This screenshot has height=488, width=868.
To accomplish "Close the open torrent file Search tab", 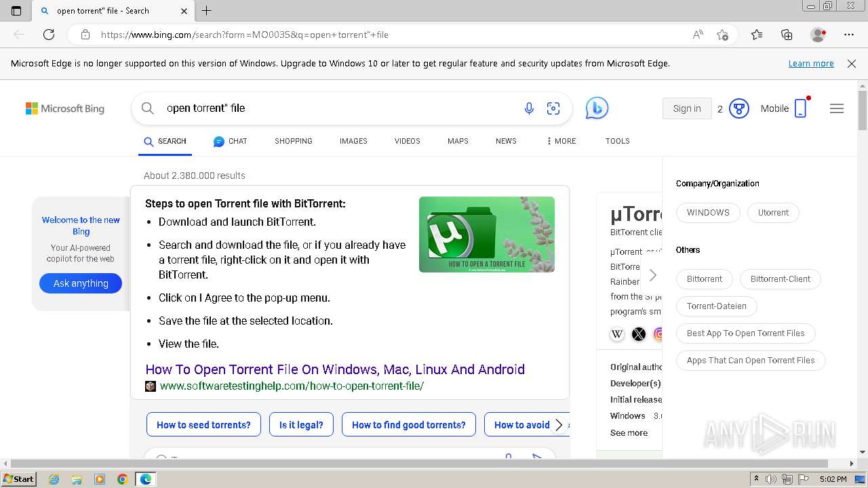I will pyautogui.click(x=184, y=11).
